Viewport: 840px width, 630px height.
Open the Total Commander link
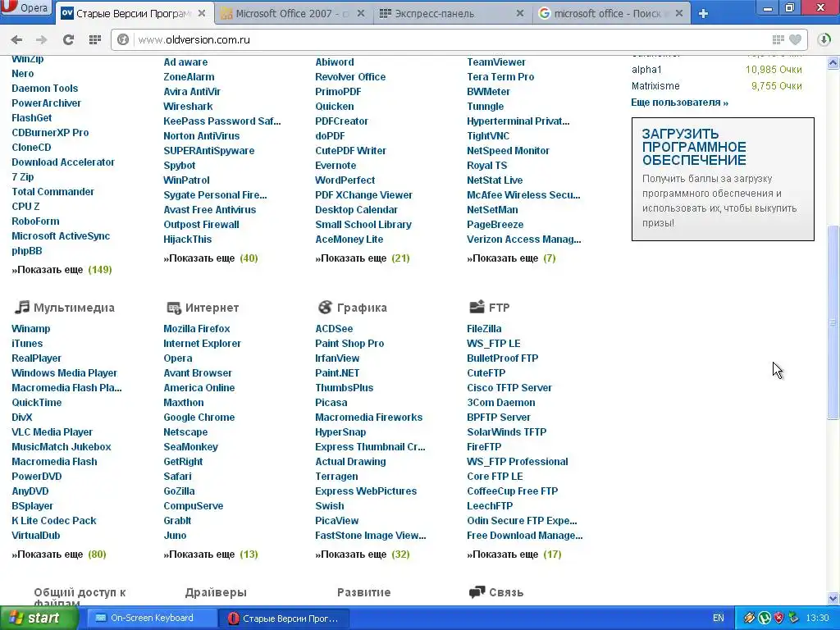click(52, 192)
